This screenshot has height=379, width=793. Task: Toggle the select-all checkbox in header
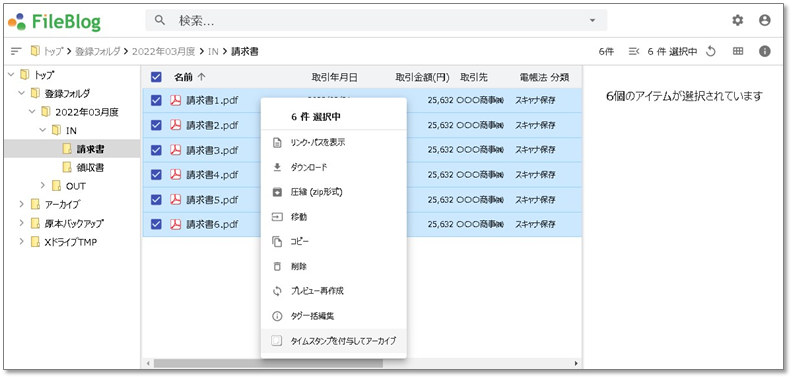pyautogui.click(x=156, y=77)
